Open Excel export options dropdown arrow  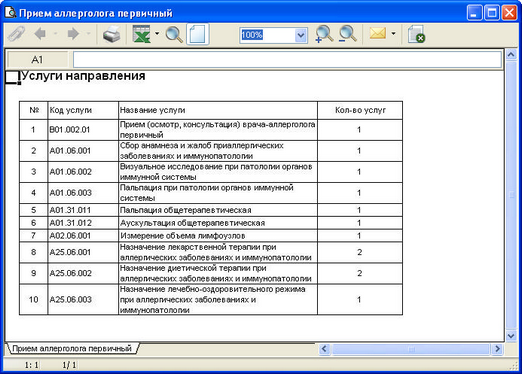(157, 34)
